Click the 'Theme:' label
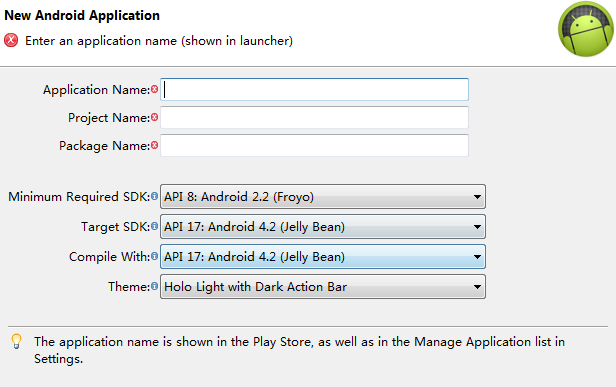Screen dimensions: 616x387 [x=129, y=287]
